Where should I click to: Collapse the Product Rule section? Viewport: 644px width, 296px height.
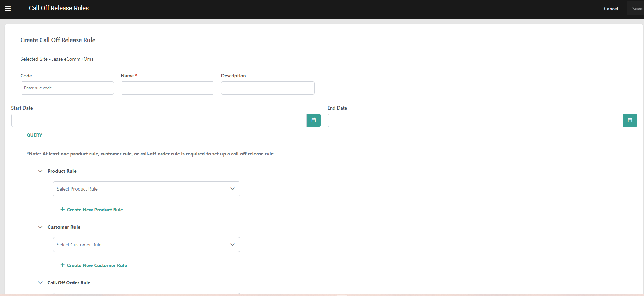40,171
